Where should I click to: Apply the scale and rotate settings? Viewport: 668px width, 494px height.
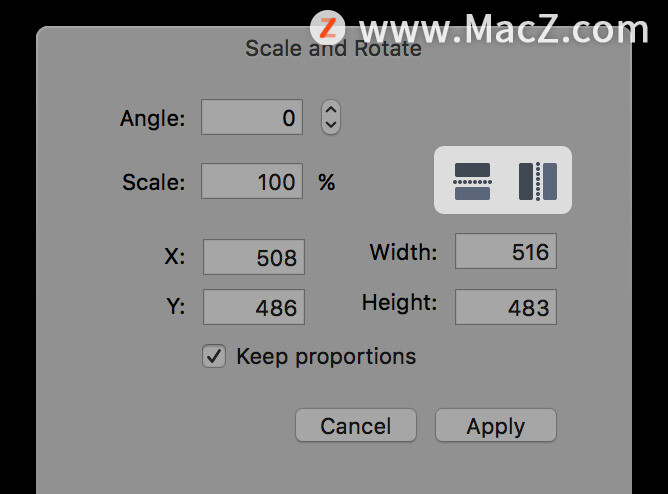496,425
